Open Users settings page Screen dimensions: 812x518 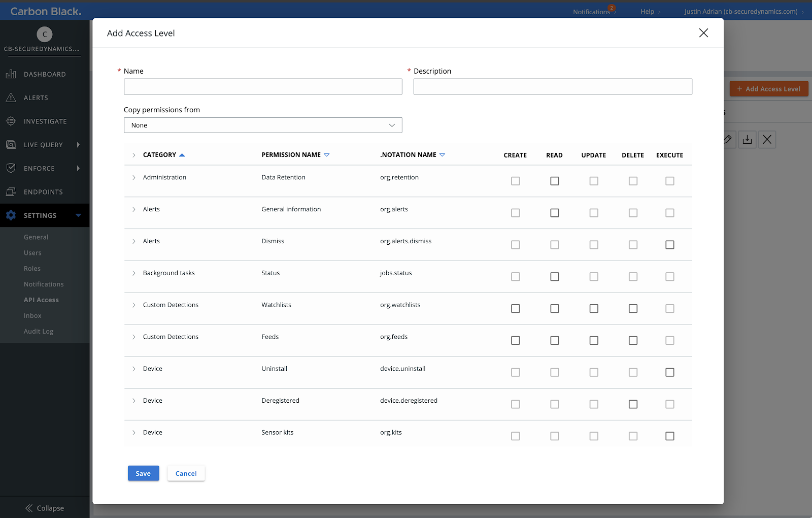32,253
